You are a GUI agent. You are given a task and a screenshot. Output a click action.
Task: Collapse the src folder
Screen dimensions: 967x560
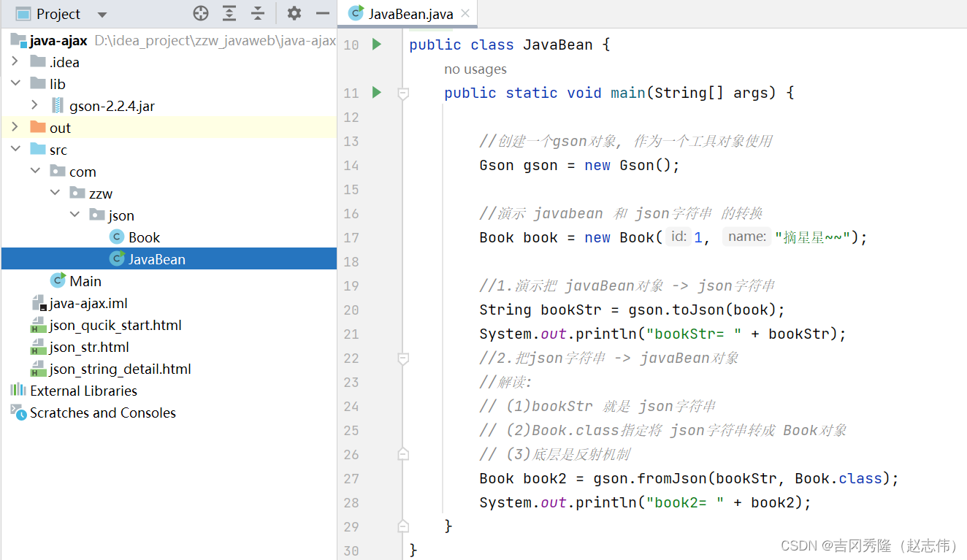point(15,150)
